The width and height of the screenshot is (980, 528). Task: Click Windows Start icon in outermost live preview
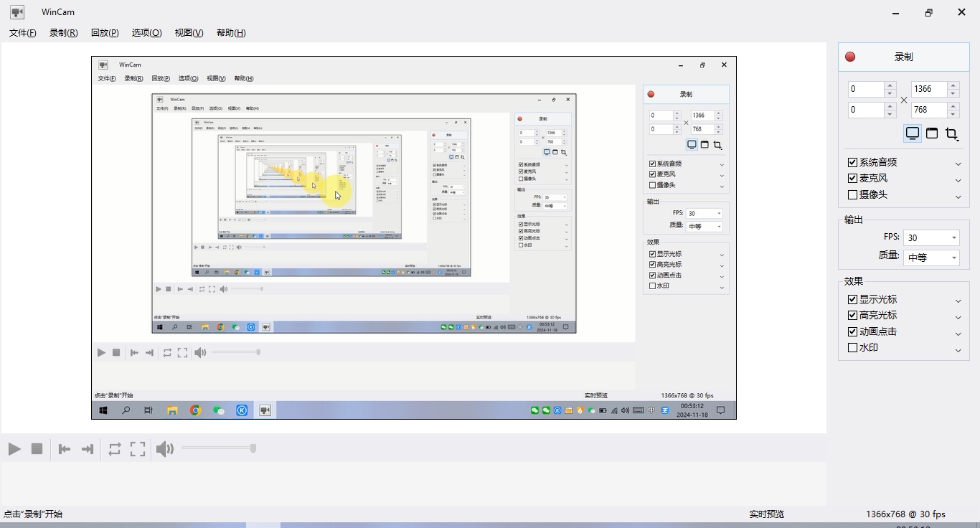[x=103, y=410]
